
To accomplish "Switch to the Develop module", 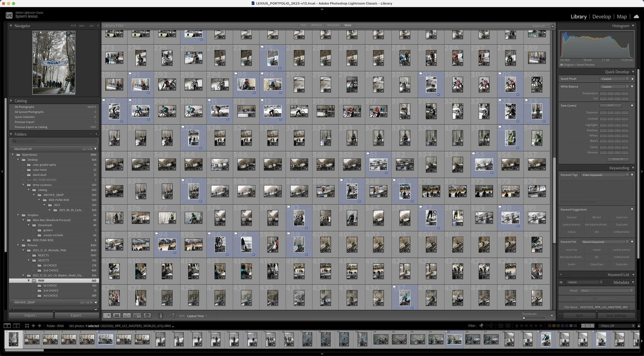I will tap(601, 16).
